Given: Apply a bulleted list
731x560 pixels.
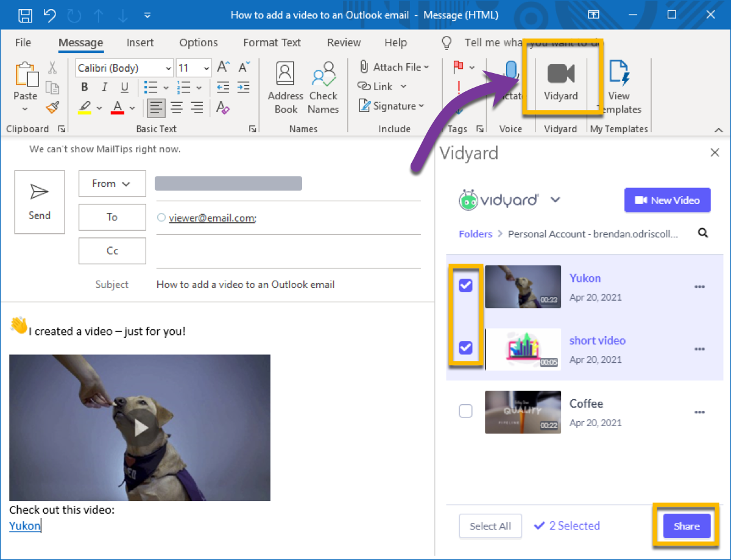Looking at the screenshot, I should coord(150,87).
